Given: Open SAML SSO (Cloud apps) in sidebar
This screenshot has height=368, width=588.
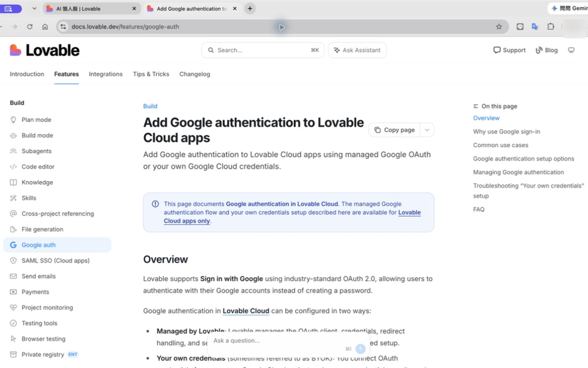Looking at the screenshot, I should 57,260.
